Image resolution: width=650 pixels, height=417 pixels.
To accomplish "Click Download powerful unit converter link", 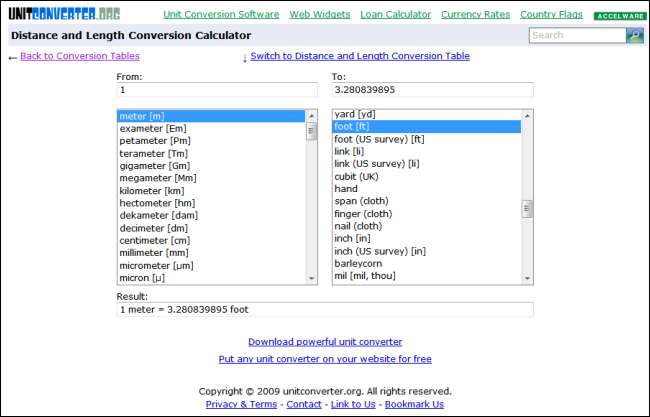I will (x=325, y=342).
